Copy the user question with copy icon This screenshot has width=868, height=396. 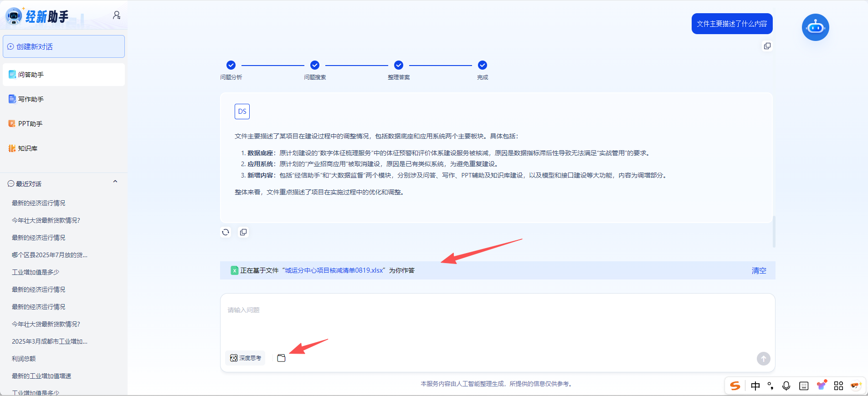pyautogui.click(x=767, y=46)
